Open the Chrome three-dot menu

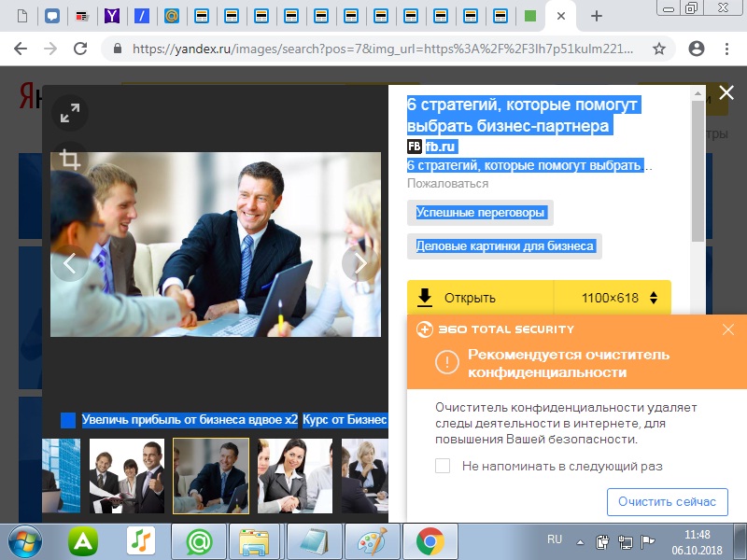726,49
